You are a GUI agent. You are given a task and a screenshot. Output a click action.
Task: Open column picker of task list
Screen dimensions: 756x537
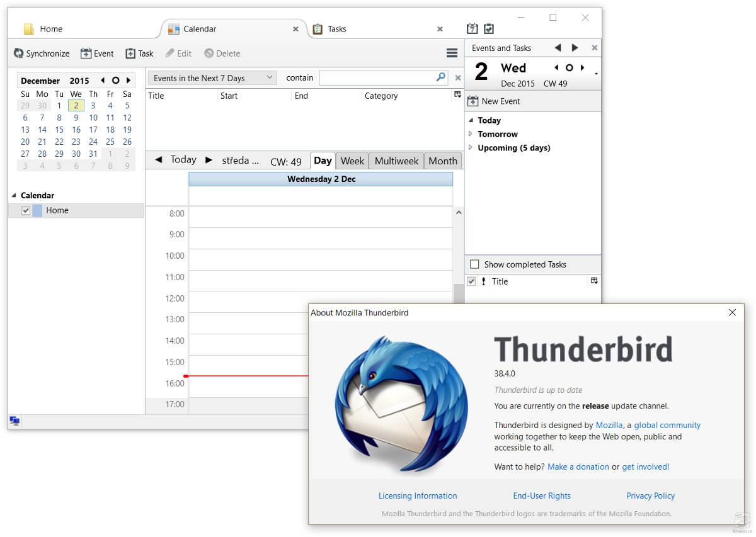(594, 281)
